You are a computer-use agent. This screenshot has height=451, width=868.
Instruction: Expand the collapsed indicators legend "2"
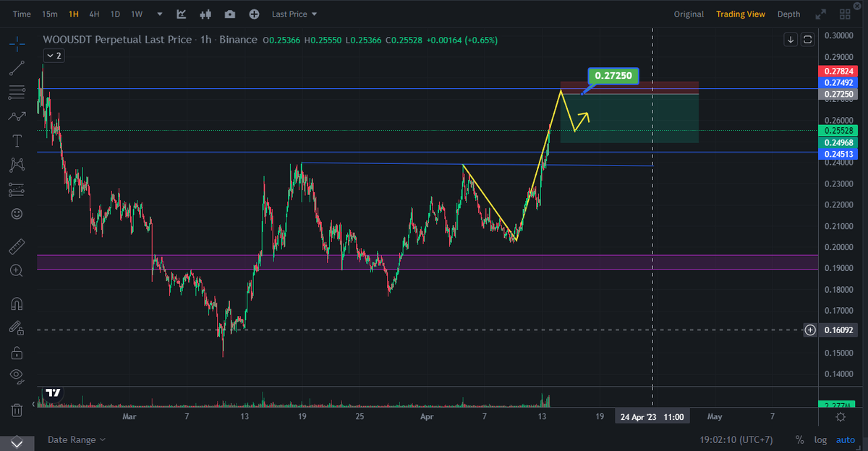point(54,55)
